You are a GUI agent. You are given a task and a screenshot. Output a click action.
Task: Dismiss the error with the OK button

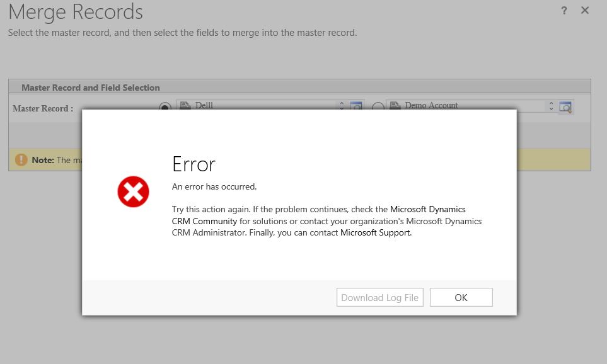point(461,297)
